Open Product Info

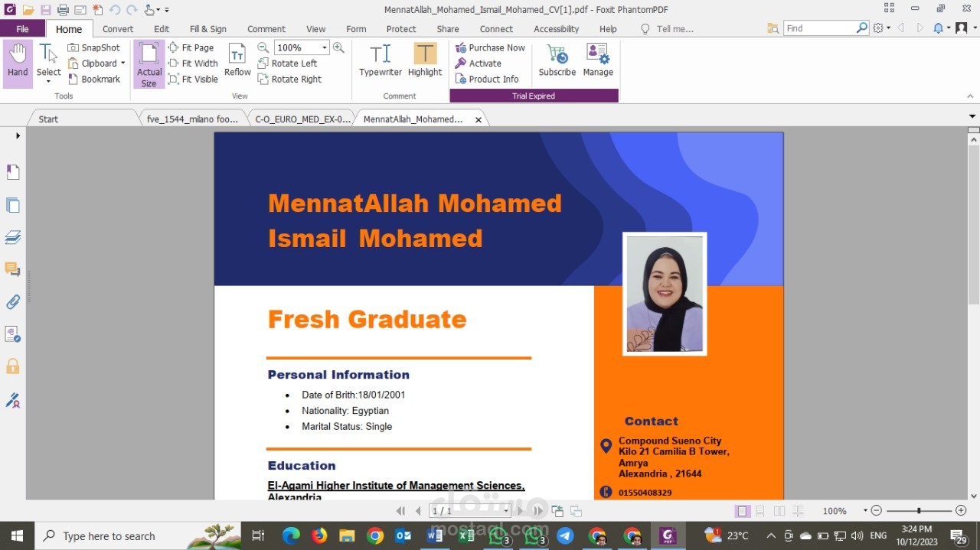487,79
